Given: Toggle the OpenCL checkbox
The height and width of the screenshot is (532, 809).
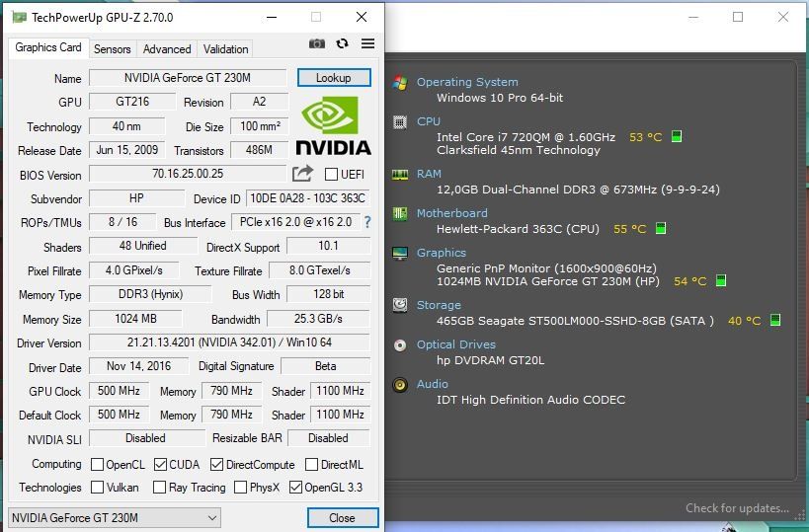Looking at the screenshot, I should (x=97, y=465).
